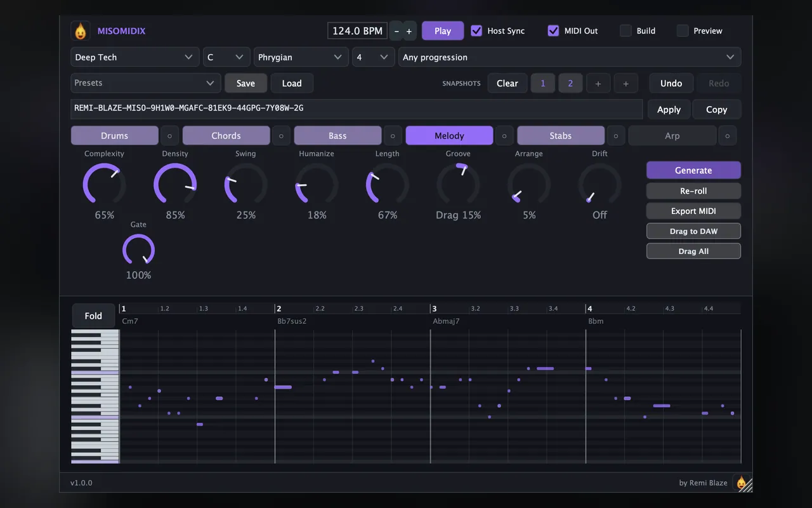Click the bar 3 marker in timeline ruler

pos(434,309)
